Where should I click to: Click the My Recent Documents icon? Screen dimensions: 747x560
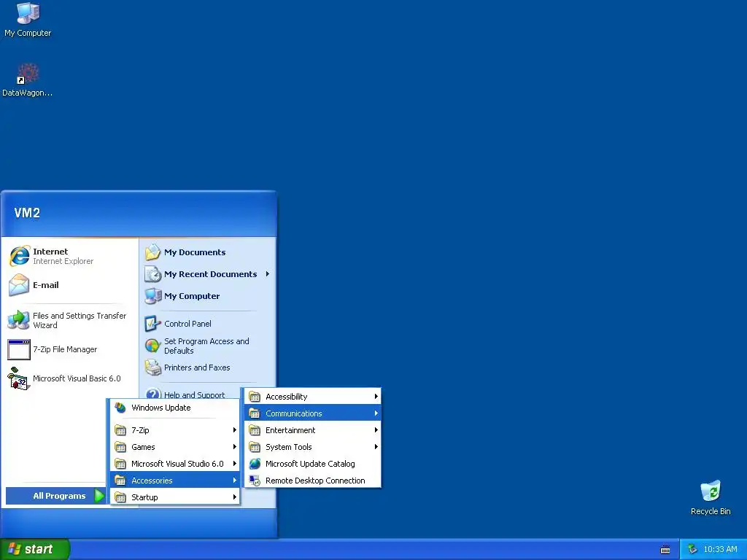[x=153, y=274]
